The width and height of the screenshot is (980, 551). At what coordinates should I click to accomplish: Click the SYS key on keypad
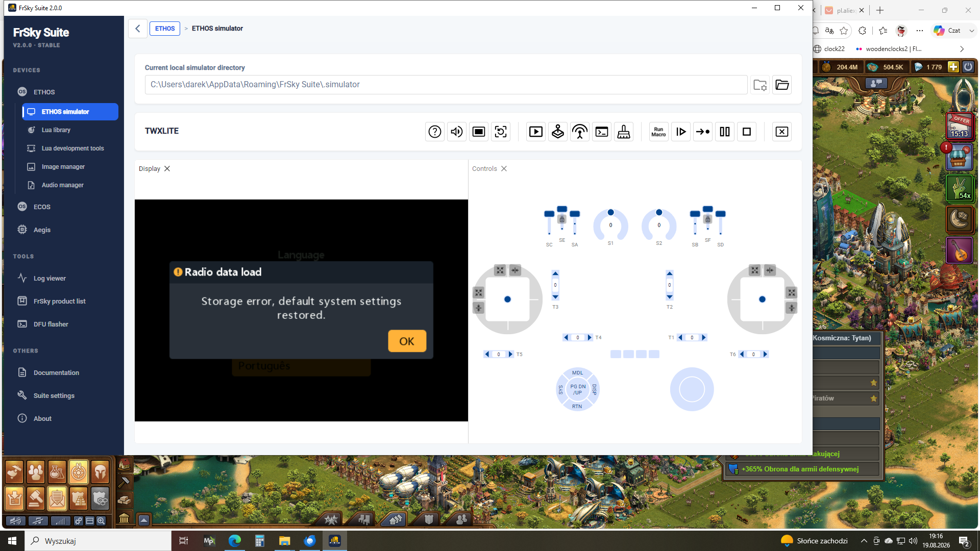click(x=560, y=390)
